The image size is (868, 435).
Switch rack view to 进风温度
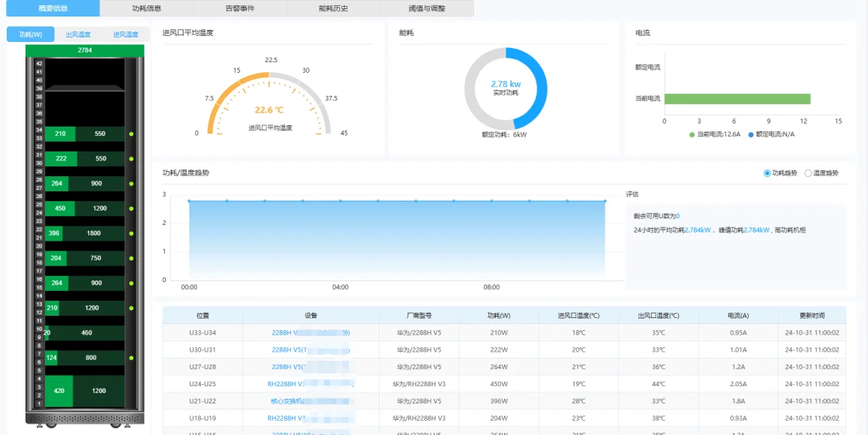point(125,34)
